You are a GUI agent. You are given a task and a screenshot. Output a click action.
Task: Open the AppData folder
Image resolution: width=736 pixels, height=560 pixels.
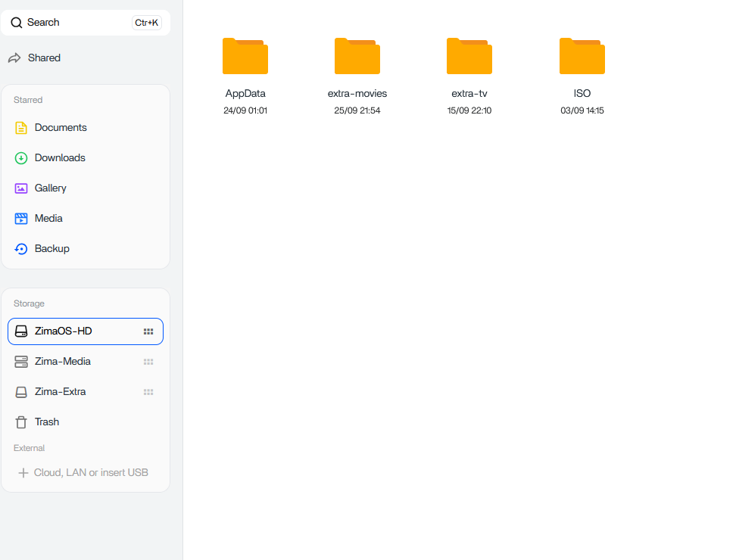245,57
